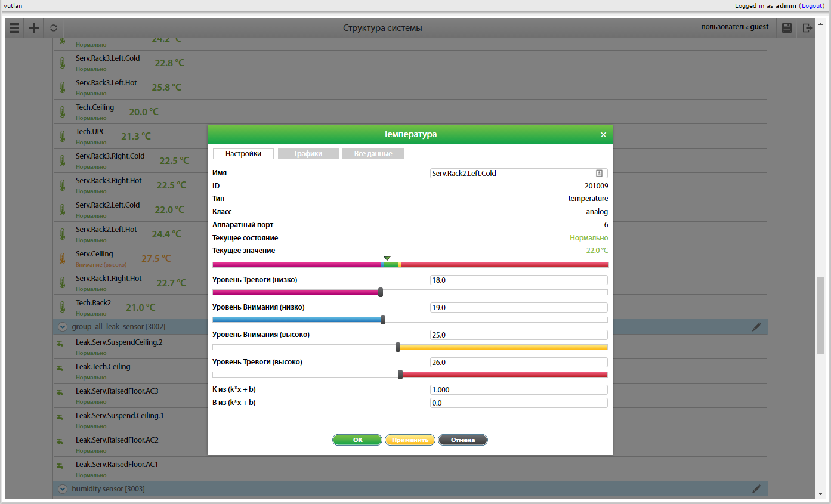The width and height of the screenshot is (831, 504).
Task: Click thermometer icon of Tech.UPC
Action: tap(62, 136)
